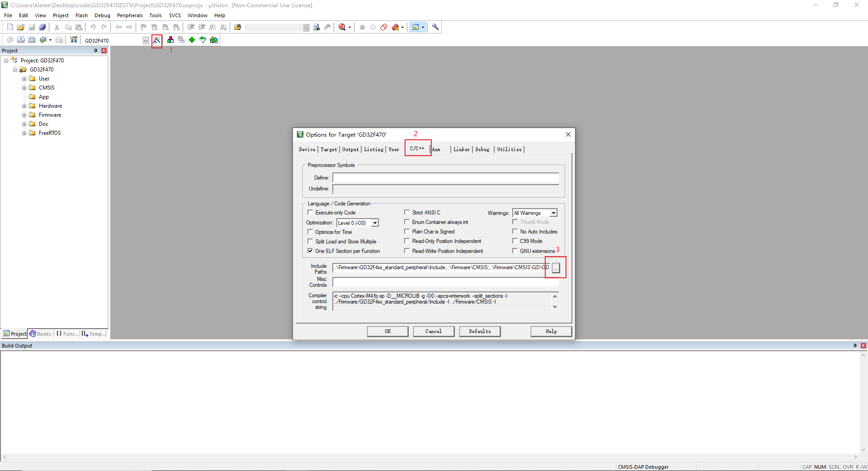Open the Manage Project Items icon

tap(170, 40)
